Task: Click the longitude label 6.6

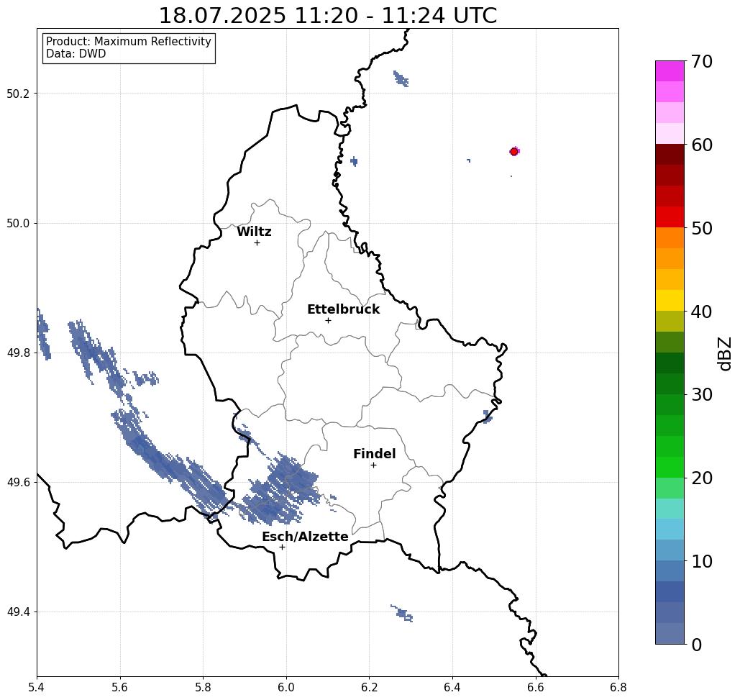Action: [535, 687]
